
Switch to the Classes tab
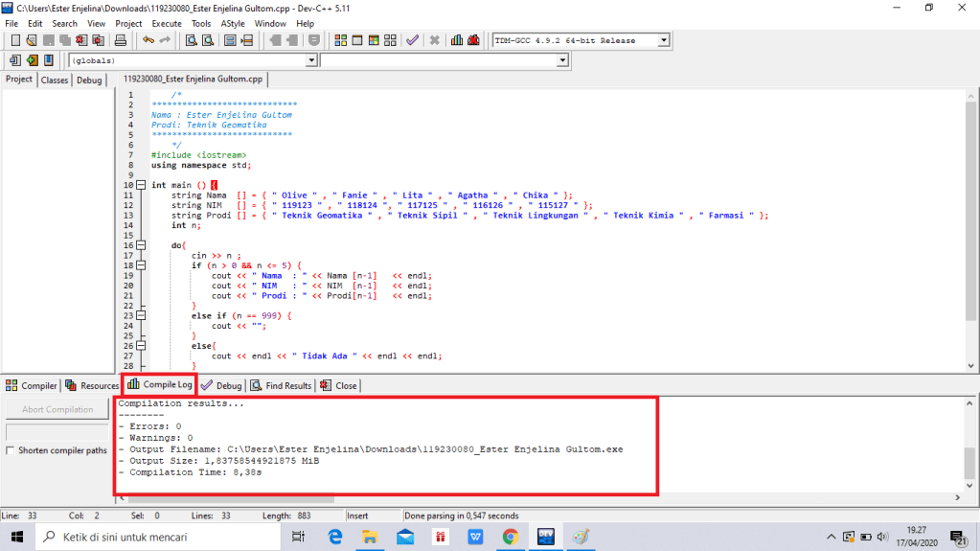tap(55, 80)
